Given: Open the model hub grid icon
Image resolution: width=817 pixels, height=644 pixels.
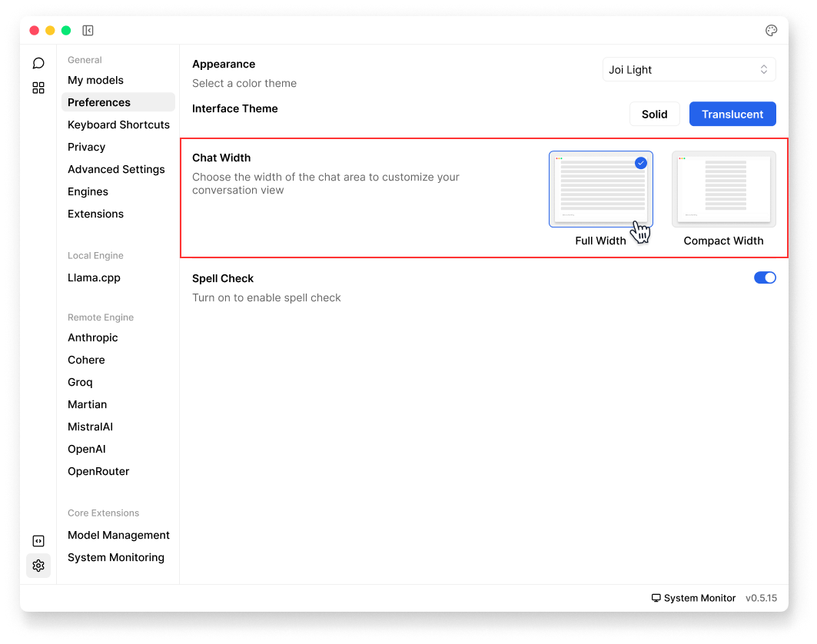Looking at the screenshot, I should click(x=38, y=88).
